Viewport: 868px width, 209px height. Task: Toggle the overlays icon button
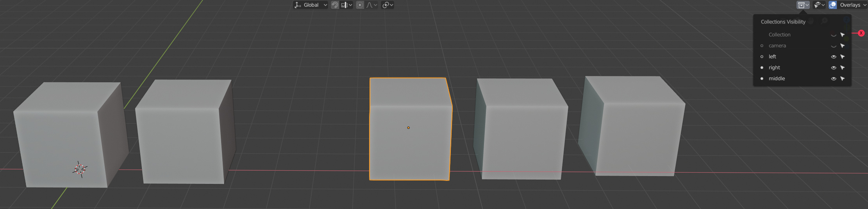coord(832,5)
